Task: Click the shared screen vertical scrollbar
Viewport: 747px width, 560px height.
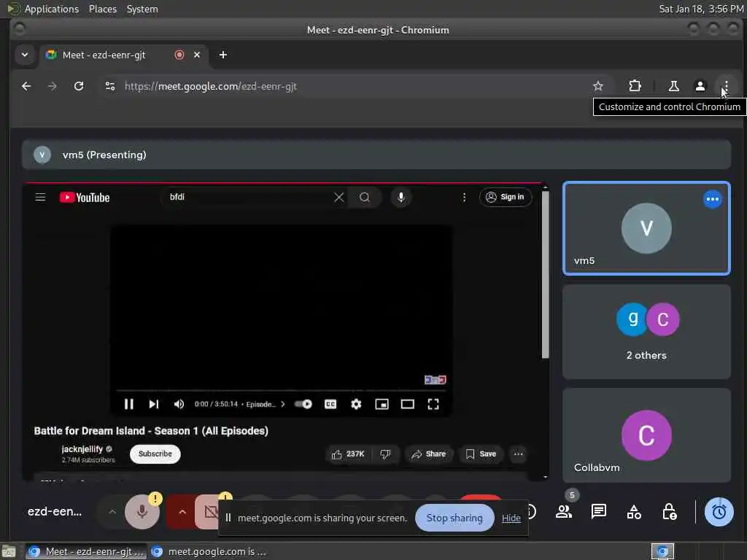Action: click(546, 274)
